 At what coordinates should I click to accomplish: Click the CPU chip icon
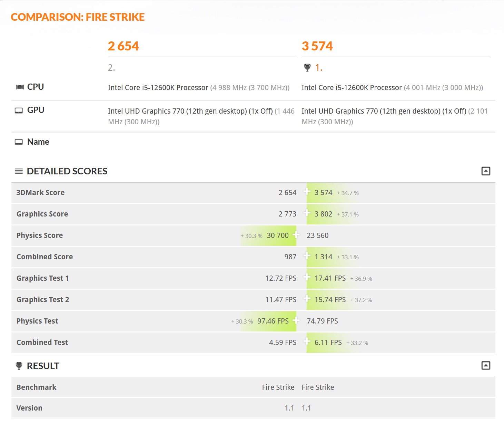pyautogui.click(x=20, y=87)
